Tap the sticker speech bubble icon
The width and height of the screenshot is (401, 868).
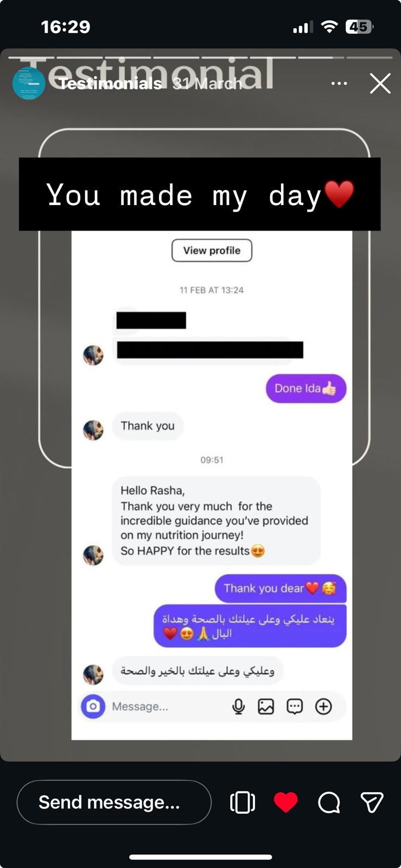pyautogui.click(x=295, y=706)
